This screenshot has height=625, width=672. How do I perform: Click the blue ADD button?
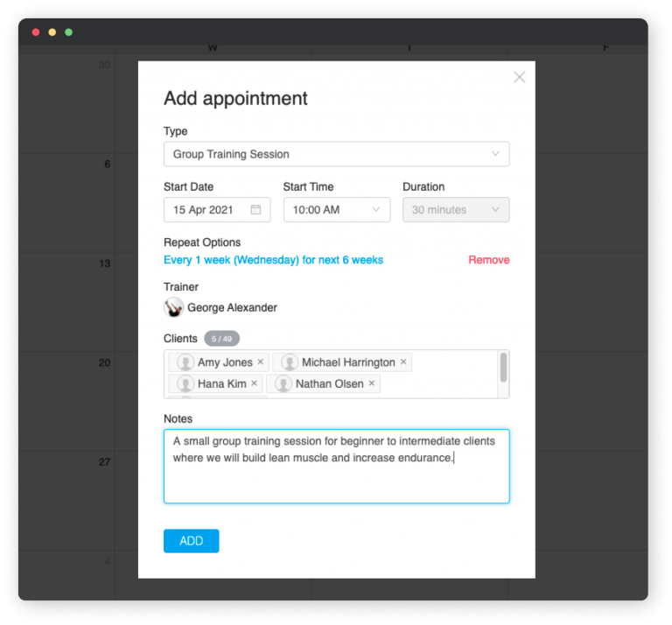click(x=191, y=541)
